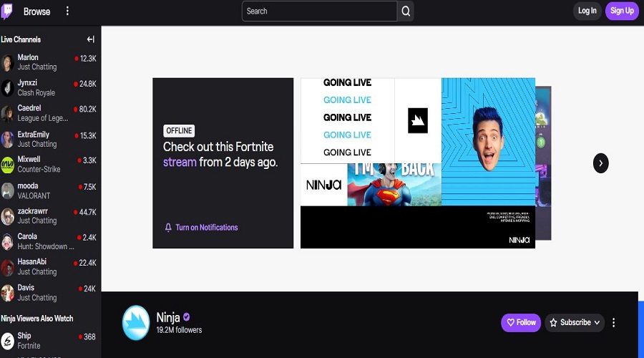Click the Twitch logo icon

pyautogui.click(x=6, y=11)
